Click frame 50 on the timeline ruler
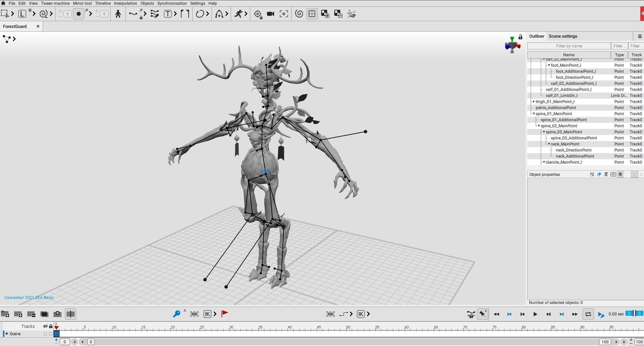 pyautogui.click(x=348, y=327)
